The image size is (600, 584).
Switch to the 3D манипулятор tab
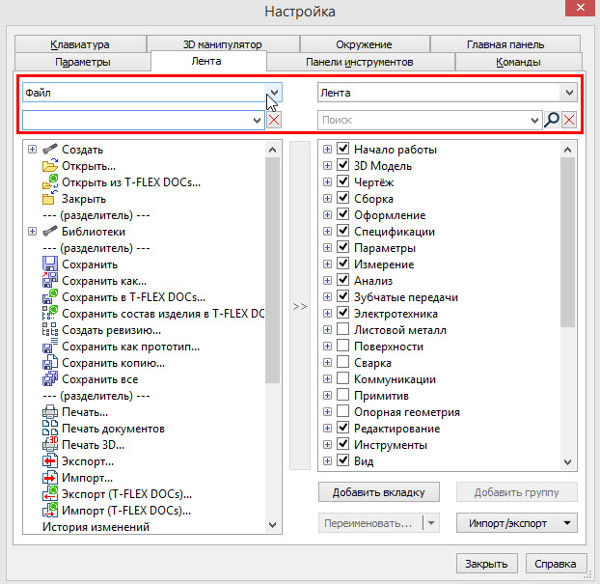tap(223, 44)
